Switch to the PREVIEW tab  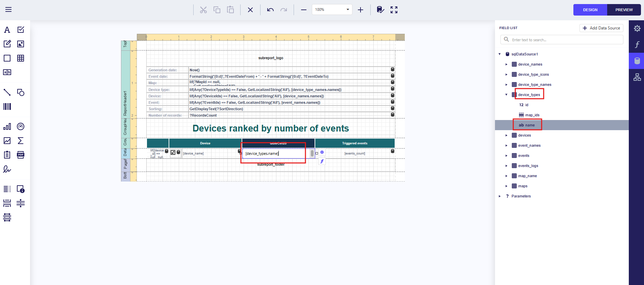tap(624, 10)
